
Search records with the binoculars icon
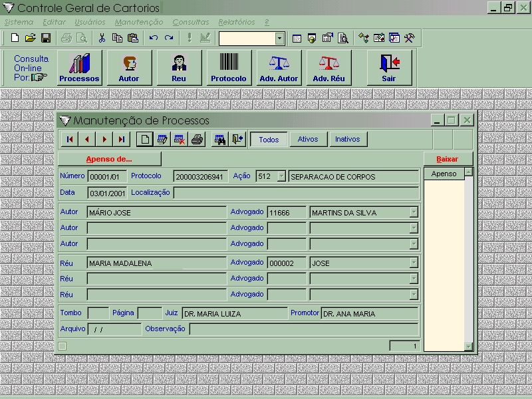[219, 140]
